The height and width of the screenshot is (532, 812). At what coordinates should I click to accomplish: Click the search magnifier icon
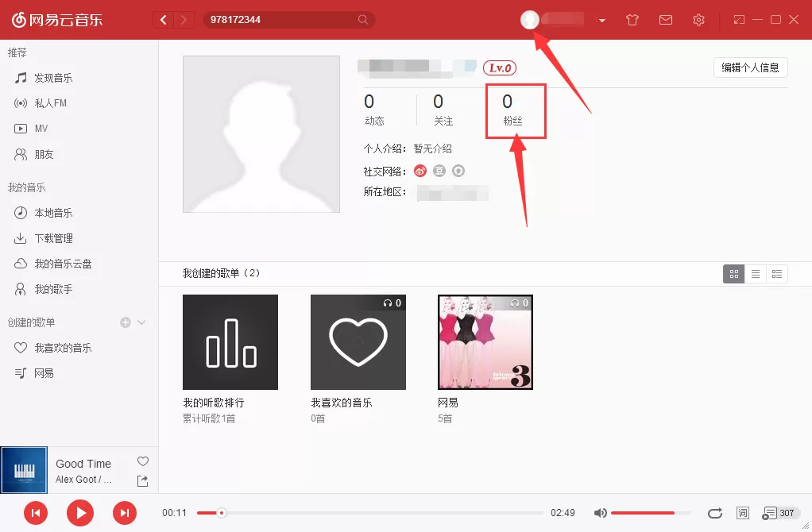(363, 20)
